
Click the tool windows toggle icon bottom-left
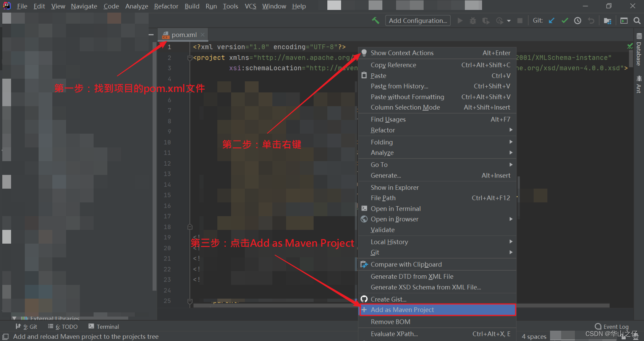[6, 336]
